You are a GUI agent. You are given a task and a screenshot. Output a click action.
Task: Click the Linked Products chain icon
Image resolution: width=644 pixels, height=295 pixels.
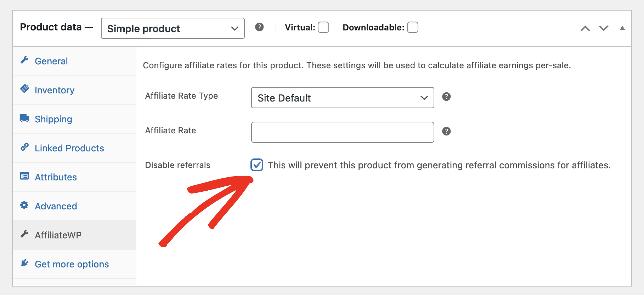[24, 147]
